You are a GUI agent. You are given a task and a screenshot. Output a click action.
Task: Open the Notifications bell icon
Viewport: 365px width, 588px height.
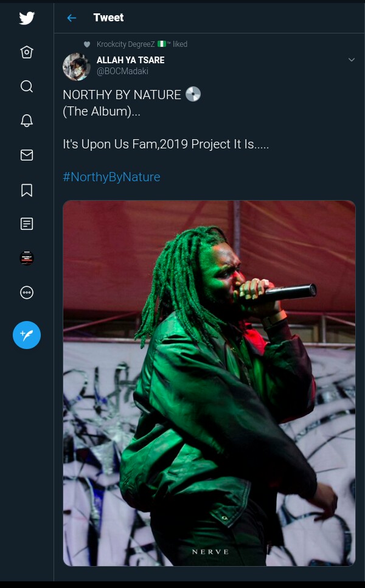[x=27, y=120]
